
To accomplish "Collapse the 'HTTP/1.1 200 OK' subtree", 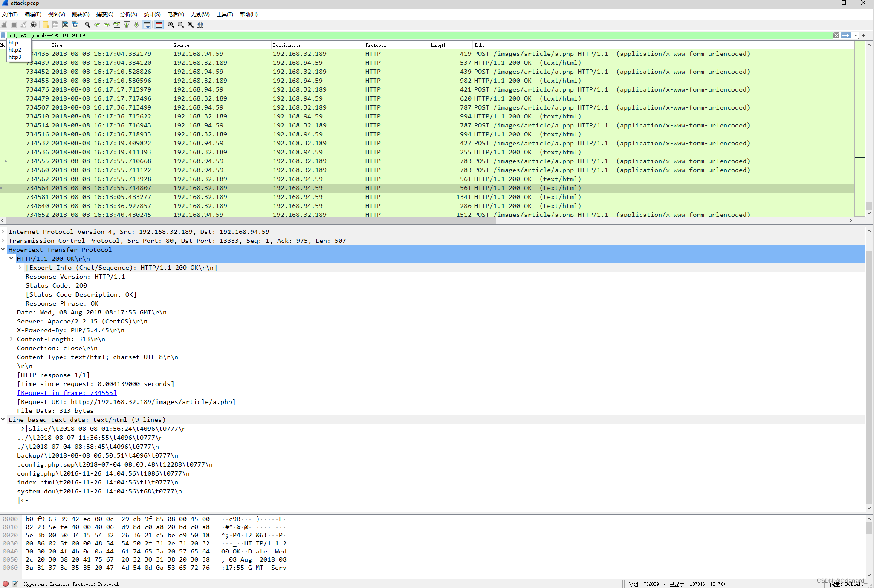I will click(x=12, y=259).
